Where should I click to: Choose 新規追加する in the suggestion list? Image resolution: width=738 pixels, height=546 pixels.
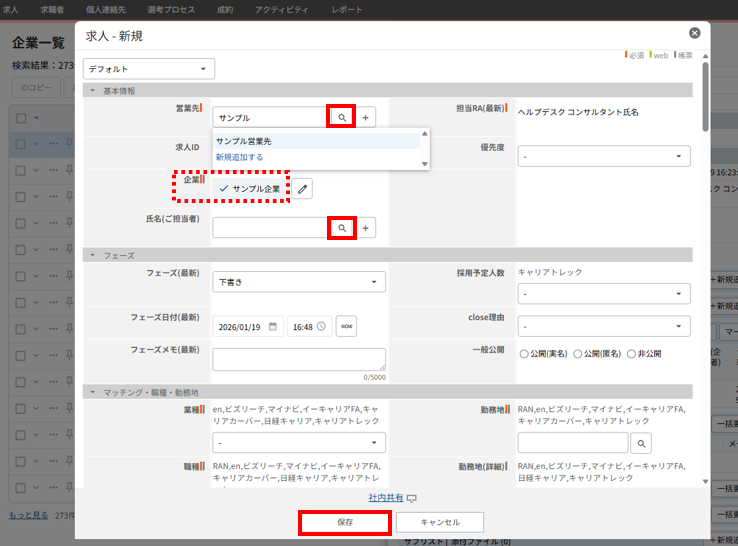pyautogui.click(x=240, y=157)
